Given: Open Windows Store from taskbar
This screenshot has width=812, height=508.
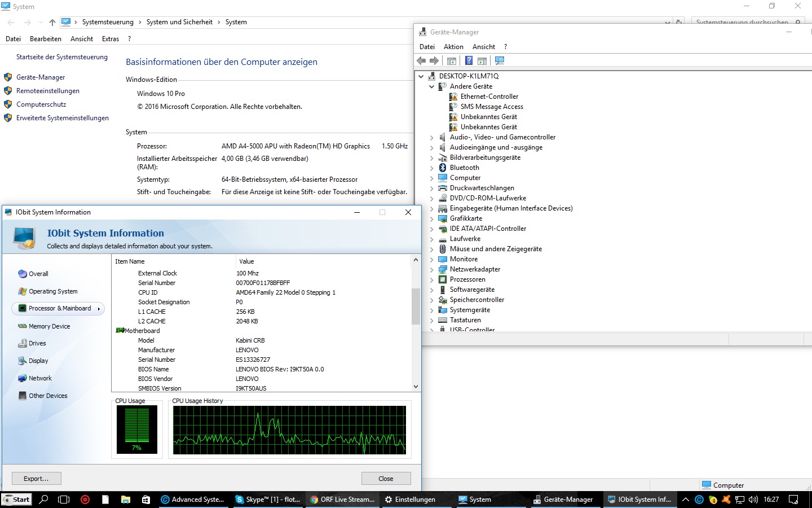Looking at the screenshot, I should click(146, 500).
